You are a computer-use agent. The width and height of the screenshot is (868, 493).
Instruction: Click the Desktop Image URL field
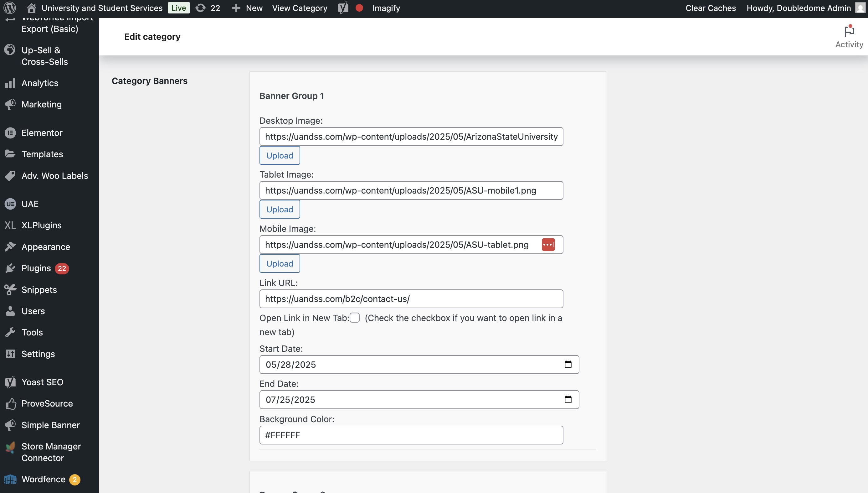coord(411,137)
